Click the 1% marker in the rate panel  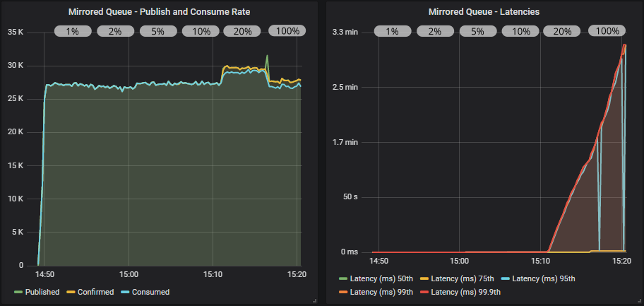point(73,31)
